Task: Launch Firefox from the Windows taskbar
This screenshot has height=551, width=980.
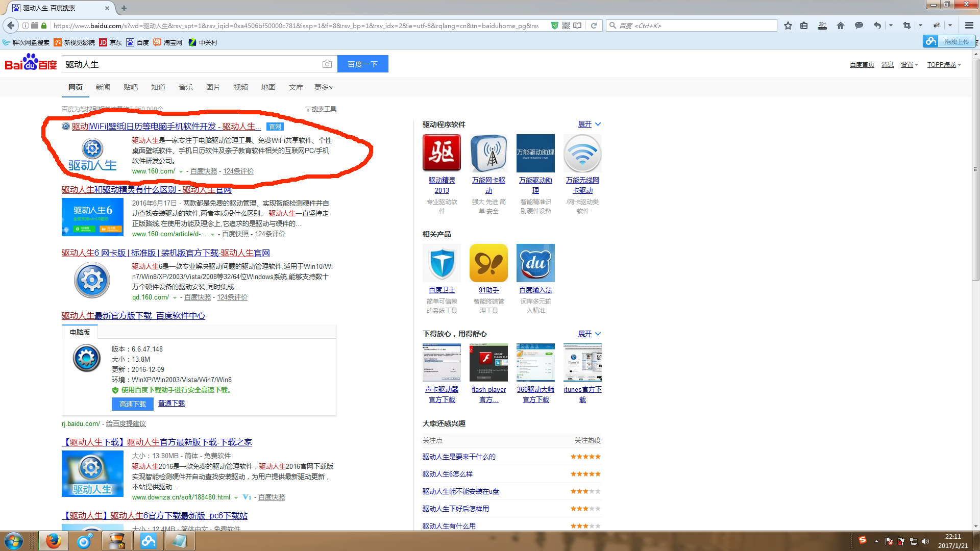Action: (x=53, y=541)
